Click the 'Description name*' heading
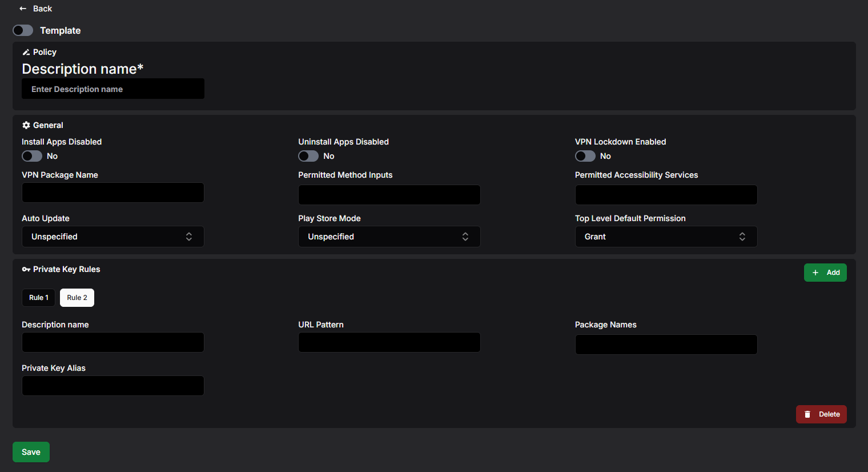Screen dimensions: 868x472 [x=83, y=69]
